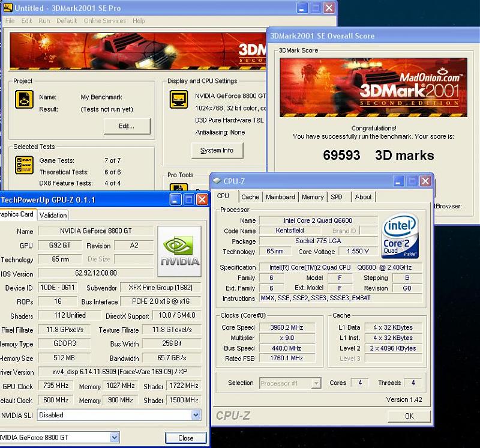Click the Edit... button in Project section
Viewport: 480px width, 448px height.
pyautogui.click(x=127, y=126)
